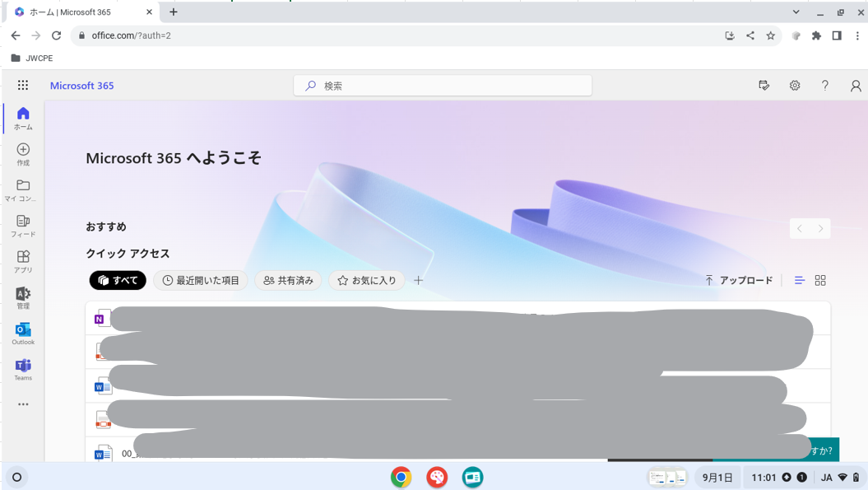The width and height of the screenshot is (868, 490).
Task: Select the 共有済み filter tab
Action: pyautogui.click(x=289, y=281)
